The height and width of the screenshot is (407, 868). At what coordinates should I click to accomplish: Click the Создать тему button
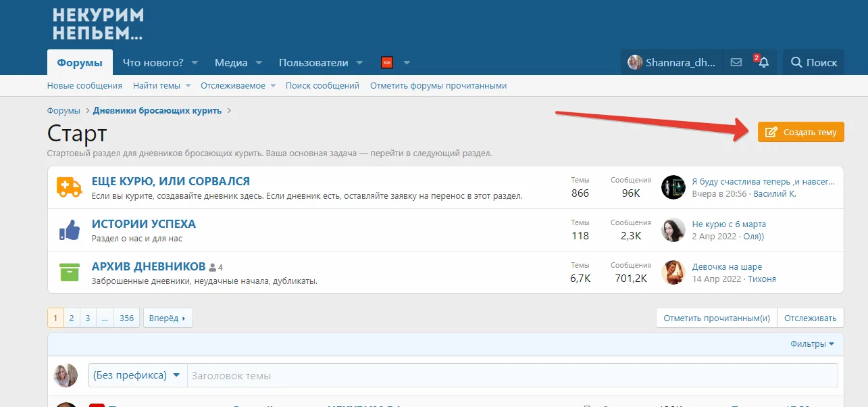[801, 132]
